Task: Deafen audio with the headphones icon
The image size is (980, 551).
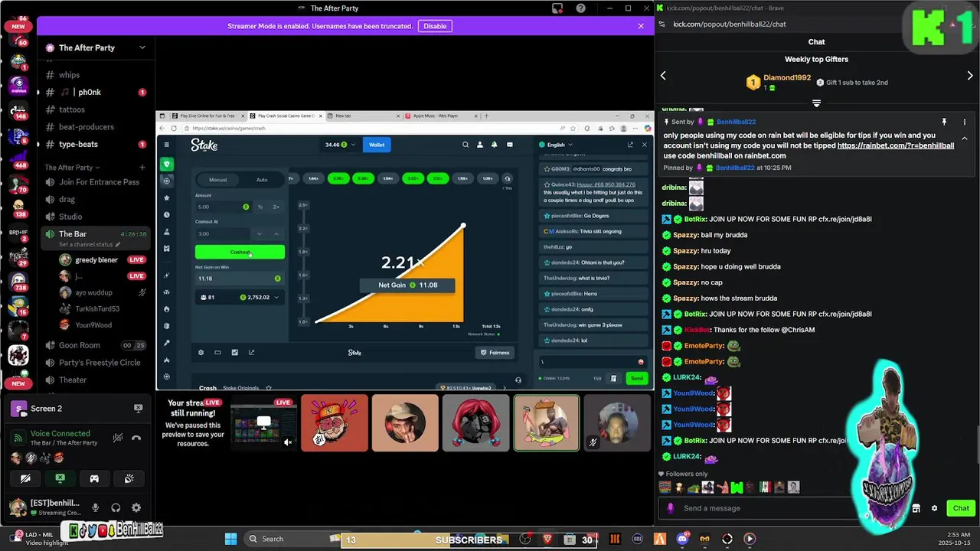Action: (116, 507)
